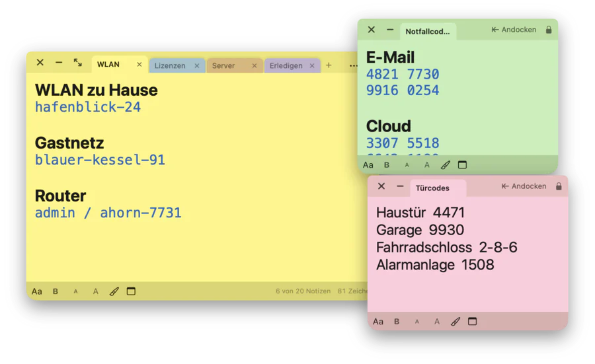Click the admin / ahorn-7731 router line
Viewport: 595px width, 364px height.
[108, 213]
